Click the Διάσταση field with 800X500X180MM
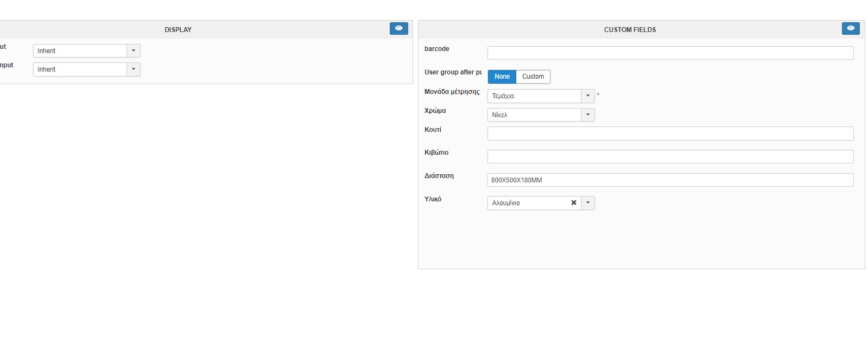Screen dimensions: 868x342 coord(670,180)
